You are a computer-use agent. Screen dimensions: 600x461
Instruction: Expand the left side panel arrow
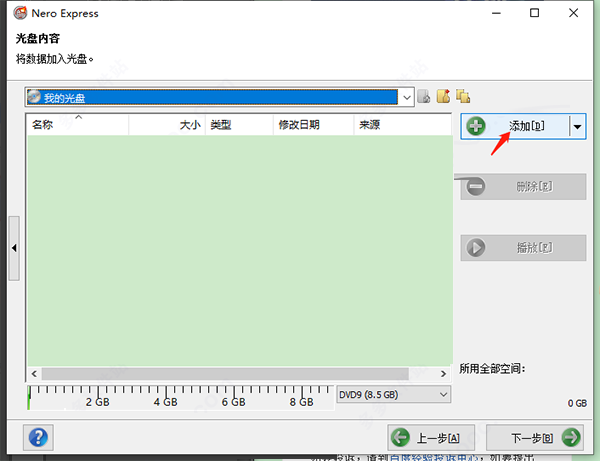point(14,248)
